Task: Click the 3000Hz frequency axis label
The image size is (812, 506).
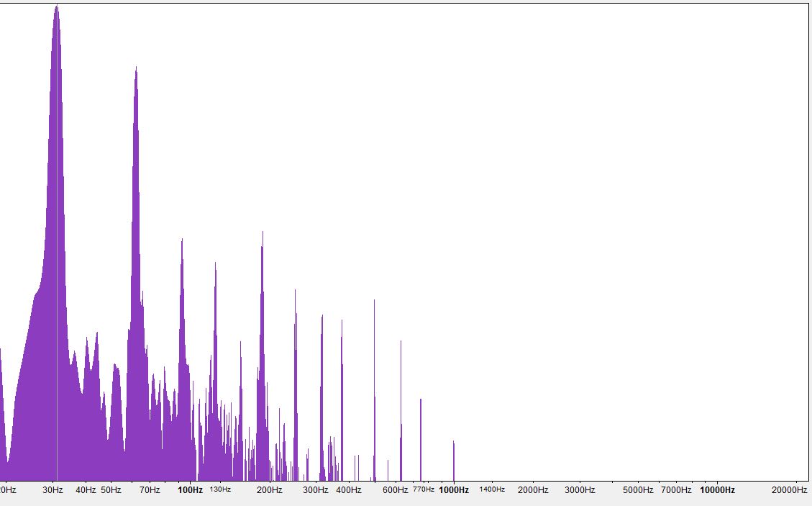Action: click(x=580, y=490)
